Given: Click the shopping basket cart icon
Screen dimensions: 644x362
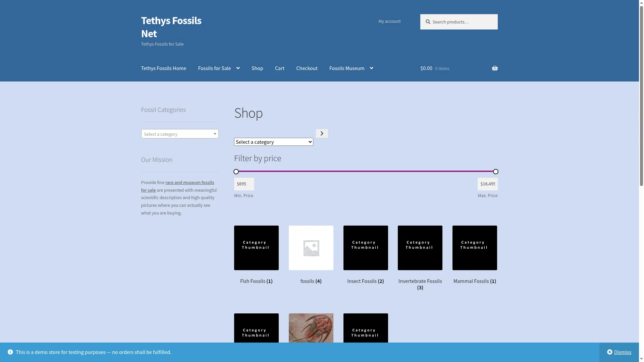Looking at the screenshot, I should click(x=495, y=68).
